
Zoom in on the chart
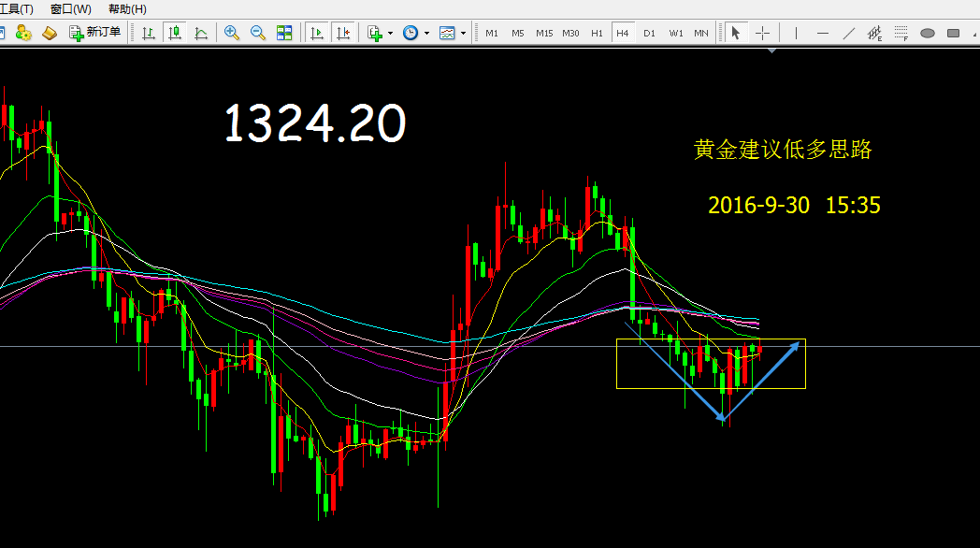[232, 33]
